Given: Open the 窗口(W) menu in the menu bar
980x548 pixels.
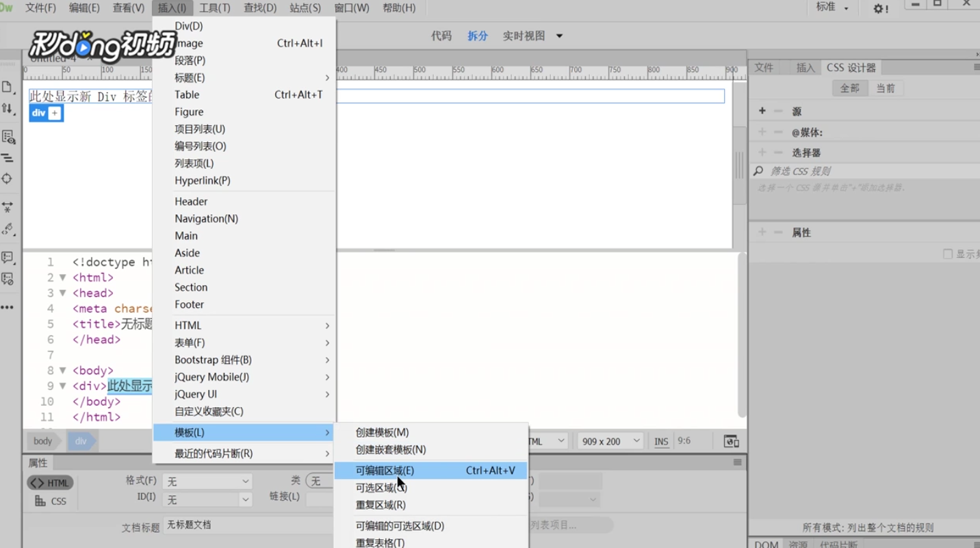Looking at the screenshot, I should coord(351,8).
